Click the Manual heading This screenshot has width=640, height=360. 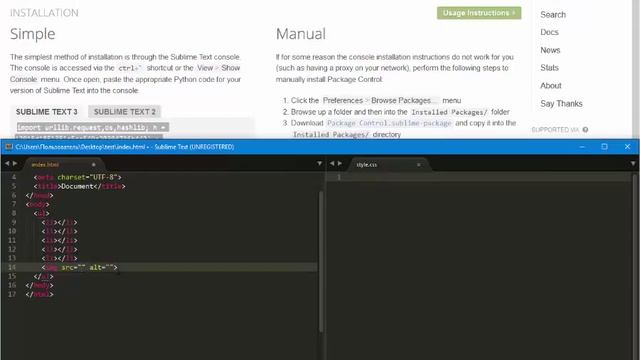301,34
